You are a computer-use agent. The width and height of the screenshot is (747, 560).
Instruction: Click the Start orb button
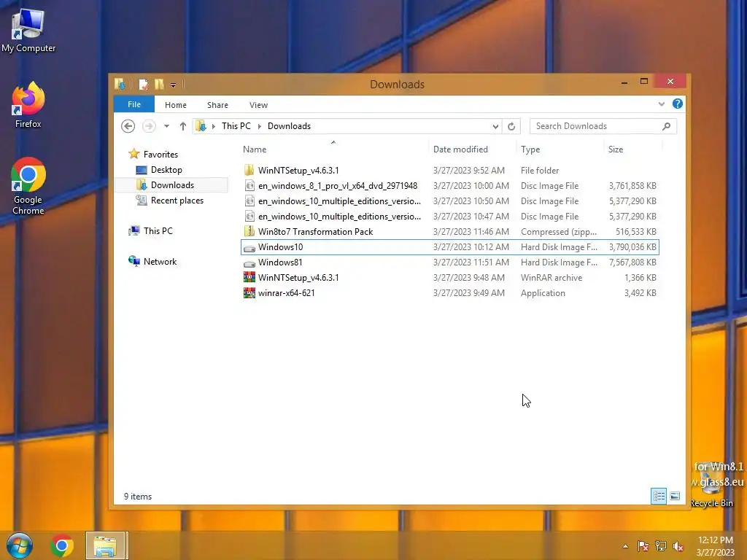19,545
